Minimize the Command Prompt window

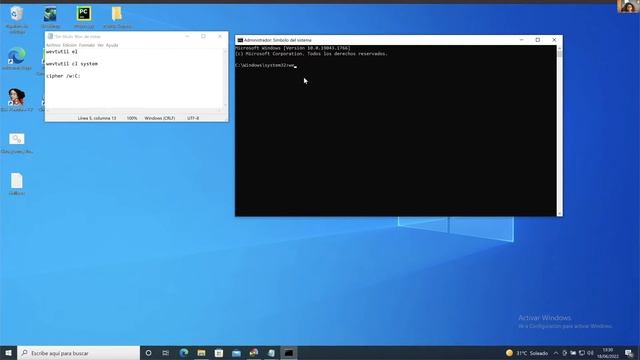(521, 40)
